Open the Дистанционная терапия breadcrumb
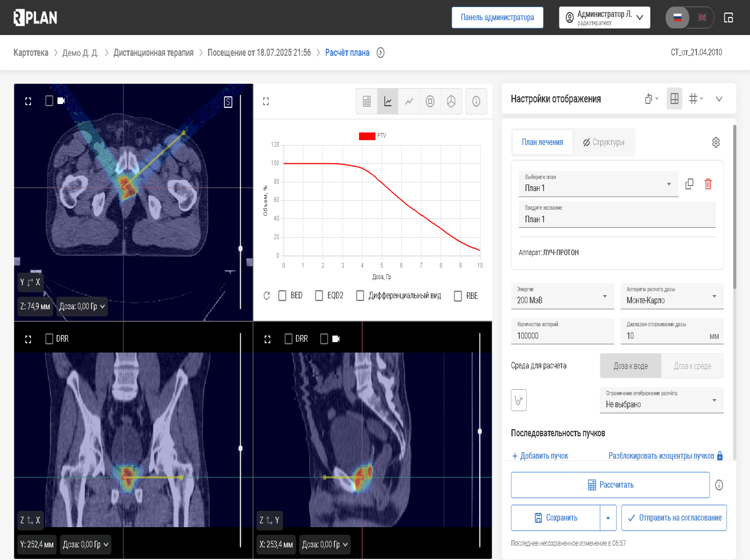This screenshot has width=750, height=560. click(x=153, y=53)
